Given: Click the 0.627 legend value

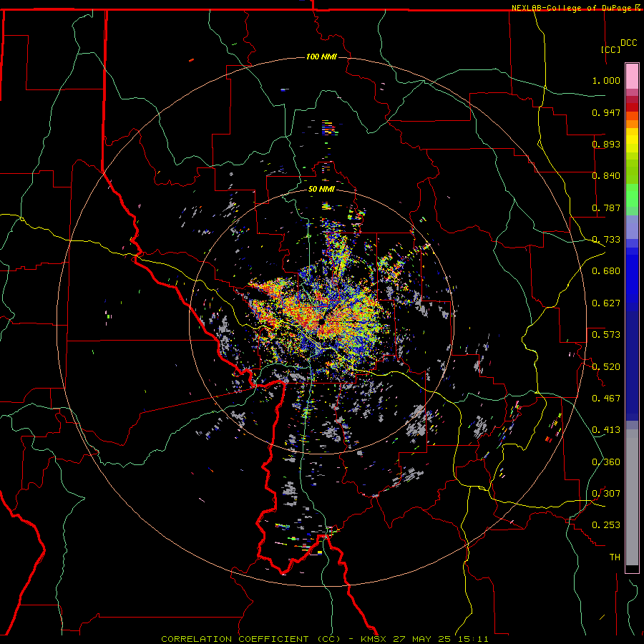Looking at the screenshot, I should (x=606, y=303).
